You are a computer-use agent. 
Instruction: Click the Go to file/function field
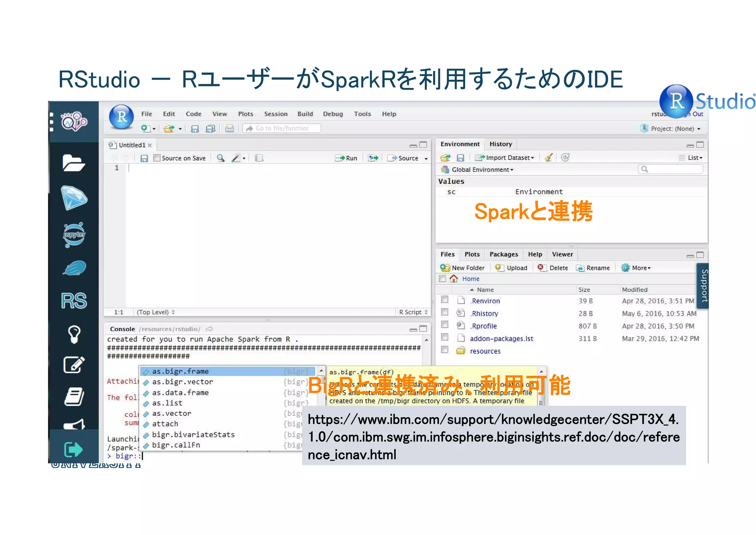coord(282,129)
